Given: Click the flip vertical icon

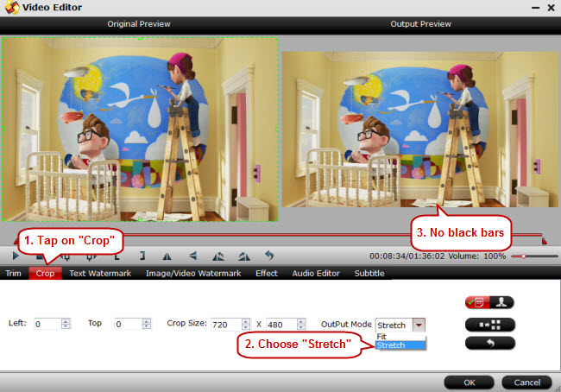Looking at the screenshot, I should (x=192, y=256).
